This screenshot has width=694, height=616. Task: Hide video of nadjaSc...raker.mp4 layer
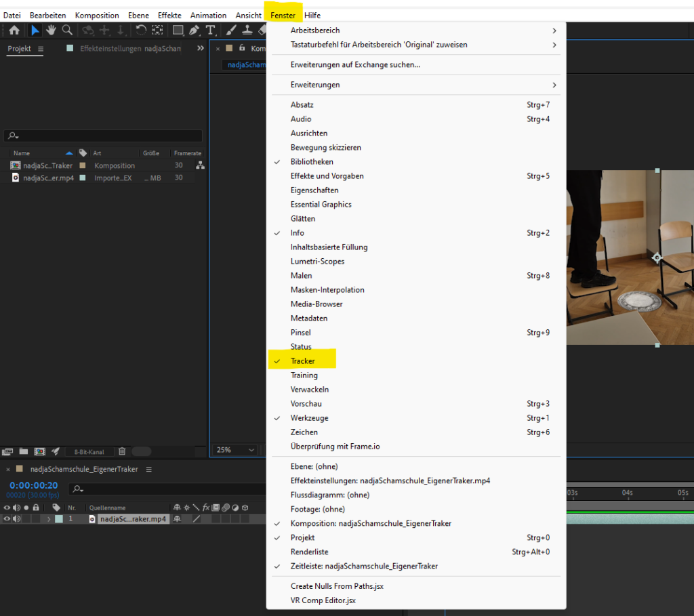[7, 519]
